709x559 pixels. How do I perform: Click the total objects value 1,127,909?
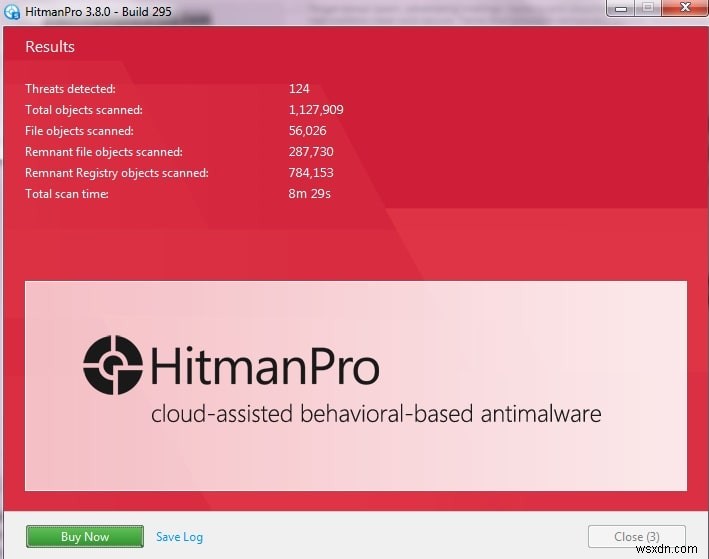click(x=316, y=110)
